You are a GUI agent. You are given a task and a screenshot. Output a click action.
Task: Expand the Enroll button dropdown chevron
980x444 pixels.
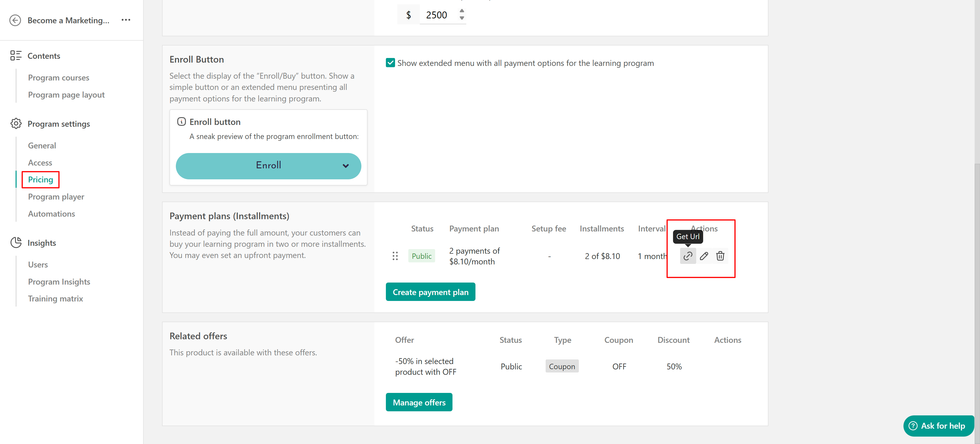click(x=346, y=166)
